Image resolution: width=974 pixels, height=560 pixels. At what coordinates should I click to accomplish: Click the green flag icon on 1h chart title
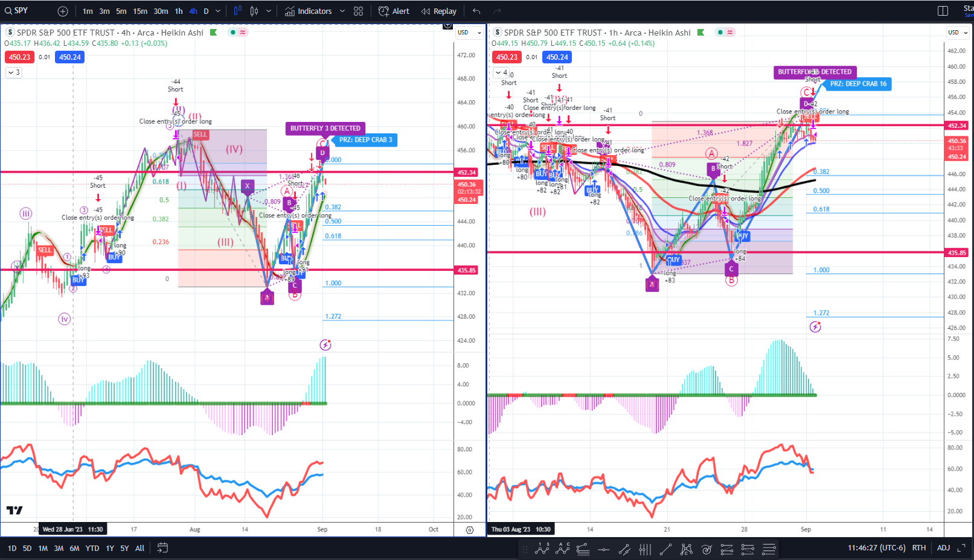pyautogui.click(x=700, y=33)
